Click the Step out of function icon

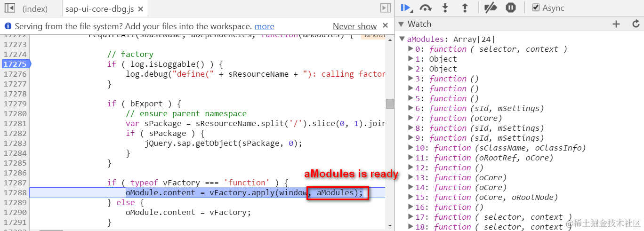pos(465,8)
